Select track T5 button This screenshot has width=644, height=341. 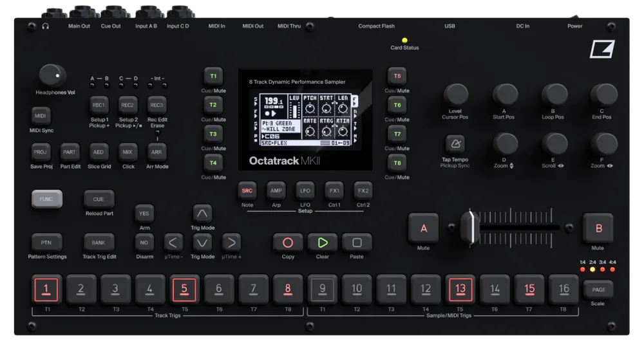[397, 77]
